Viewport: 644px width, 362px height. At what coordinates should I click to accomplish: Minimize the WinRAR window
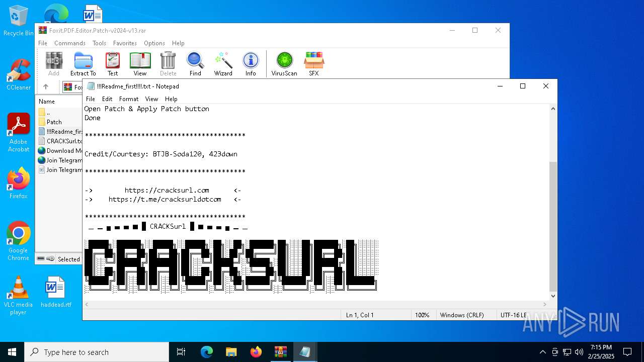pyautogui.click(x=452, y=30)
